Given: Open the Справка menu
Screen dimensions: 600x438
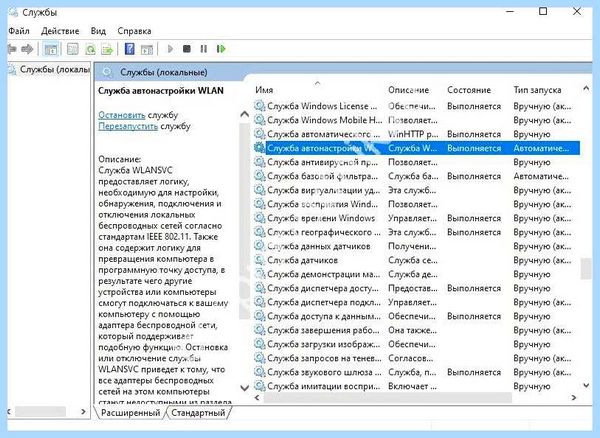Looking at the screenshot, I should (134, 31).
